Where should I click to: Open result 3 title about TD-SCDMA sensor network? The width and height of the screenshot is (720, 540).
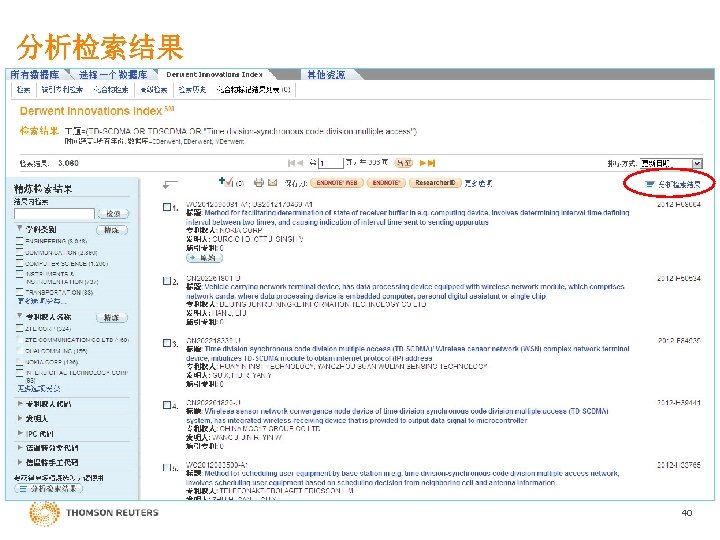coord(408,354)
